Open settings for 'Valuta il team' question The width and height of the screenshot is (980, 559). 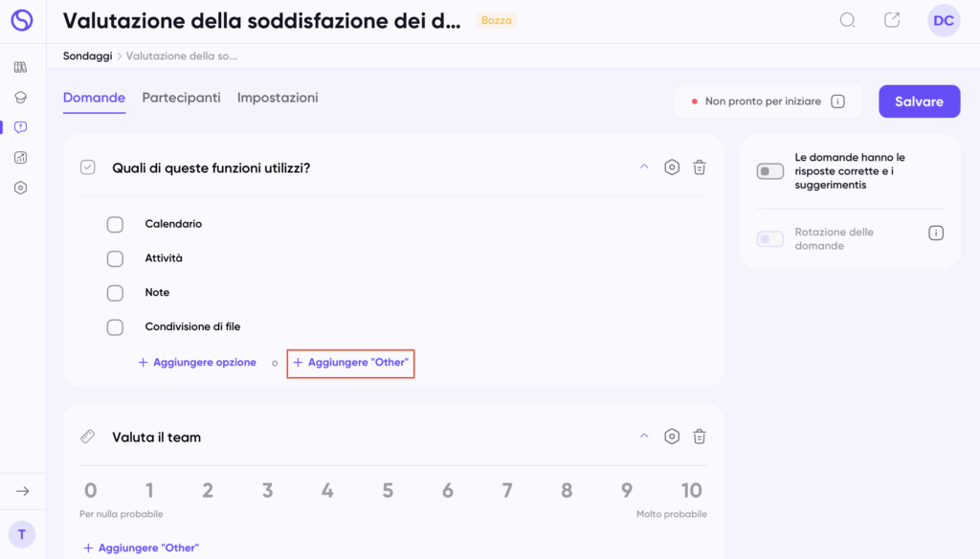[x=672, y=436]
